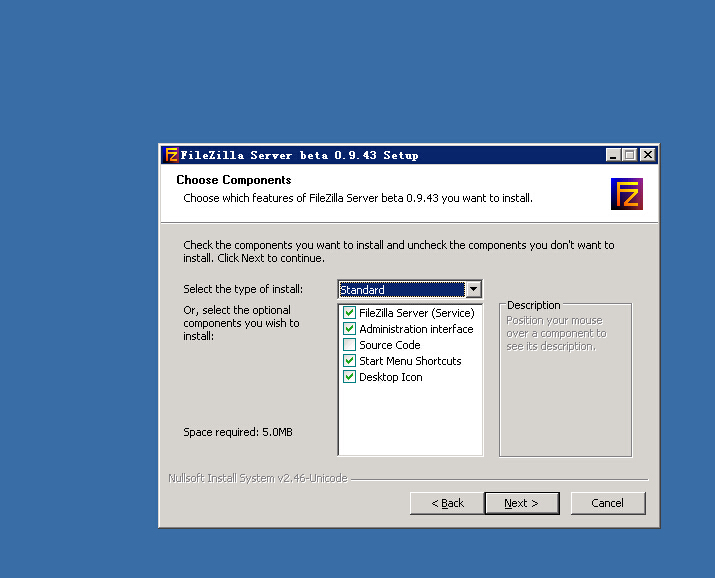Click 'Position your mouse over a component' text
This screenshot has width=715, height=578.
tap(556, 333)
